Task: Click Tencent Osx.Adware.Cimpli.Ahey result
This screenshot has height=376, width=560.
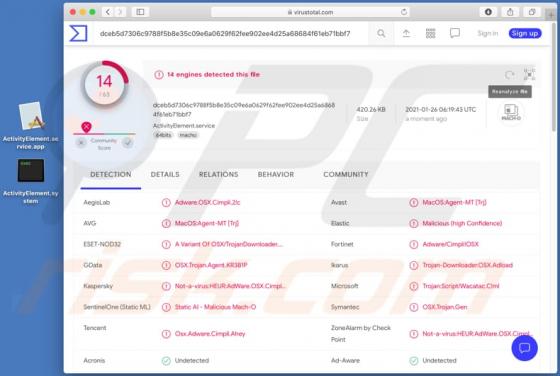Action: 210,334
